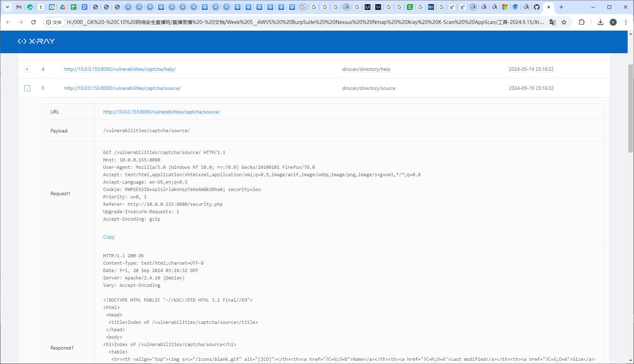Image resolution: width=634 pixels, height=364 pixels.
Task: Switch to the Google Docs tab
Action: coord(85,7)
